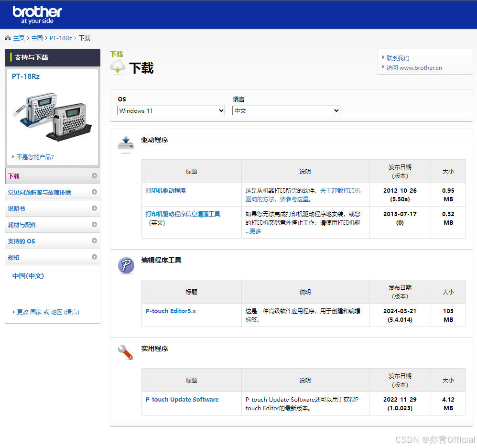Click 更改 国家 或 地区 (语言) link

coord(48,312)
